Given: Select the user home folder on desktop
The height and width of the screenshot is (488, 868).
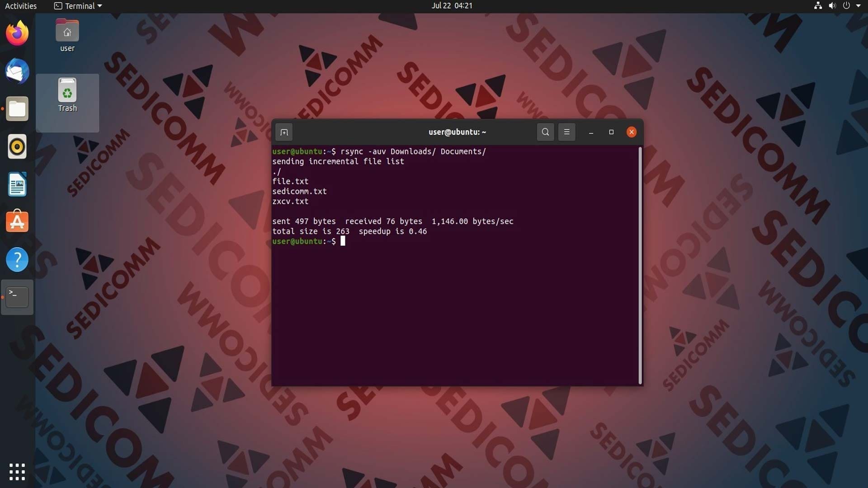Looking at the screenshot, I should pyautogui.click(x=67, y=36).
